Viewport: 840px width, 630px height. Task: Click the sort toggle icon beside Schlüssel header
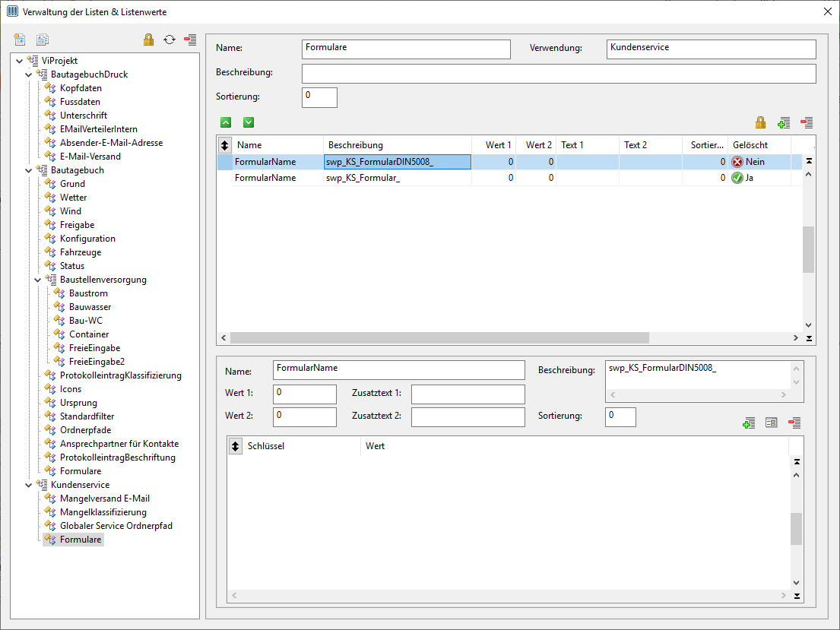point(235,446)
